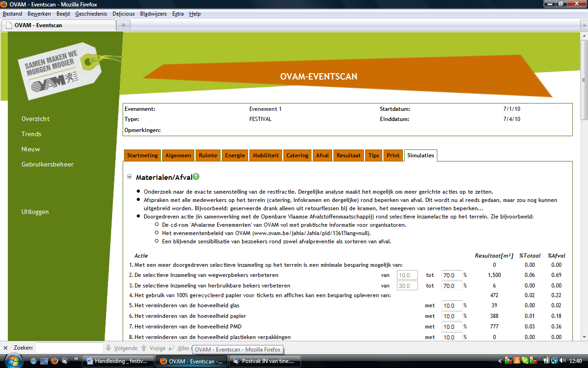
Task: Switch to the Algemeen tab
Action: (178, 155)
